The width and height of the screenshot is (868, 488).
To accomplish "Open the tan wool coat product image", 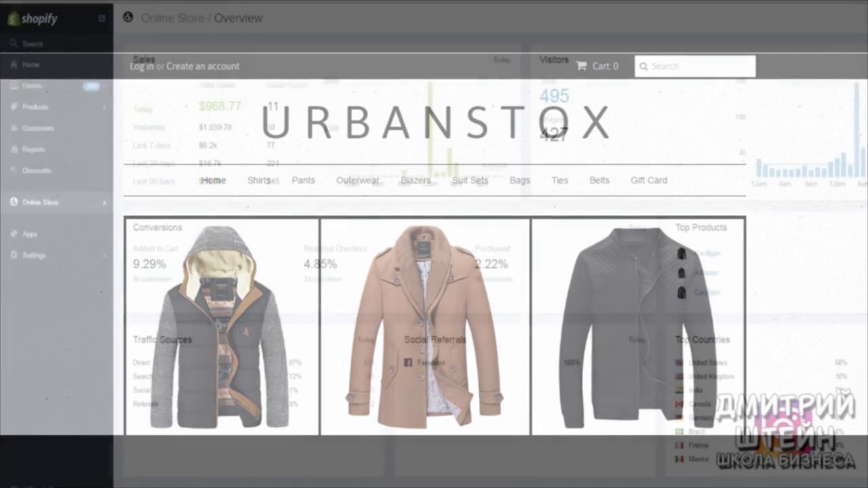I will pos(425,326).
